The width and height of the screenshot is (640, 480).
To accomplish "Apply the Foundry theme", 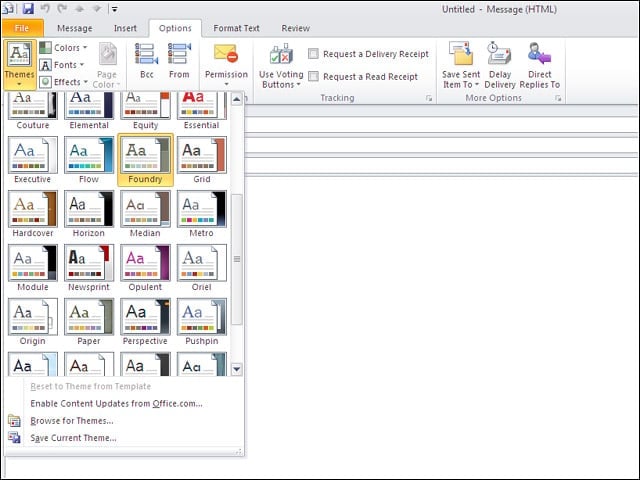I will [x=145, y=160].
